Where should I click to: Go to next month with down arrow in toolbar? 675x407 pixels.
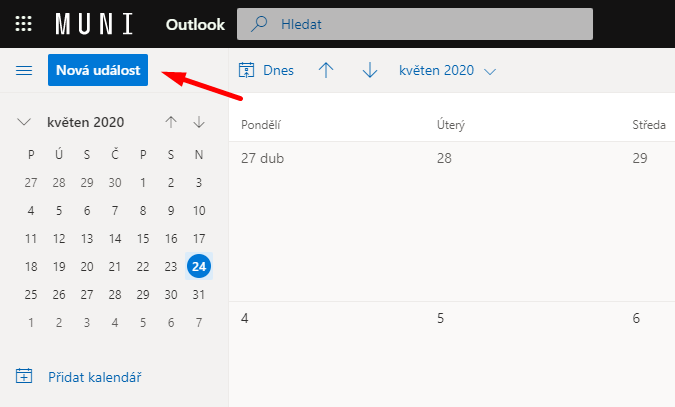click(x=370, y=71)
